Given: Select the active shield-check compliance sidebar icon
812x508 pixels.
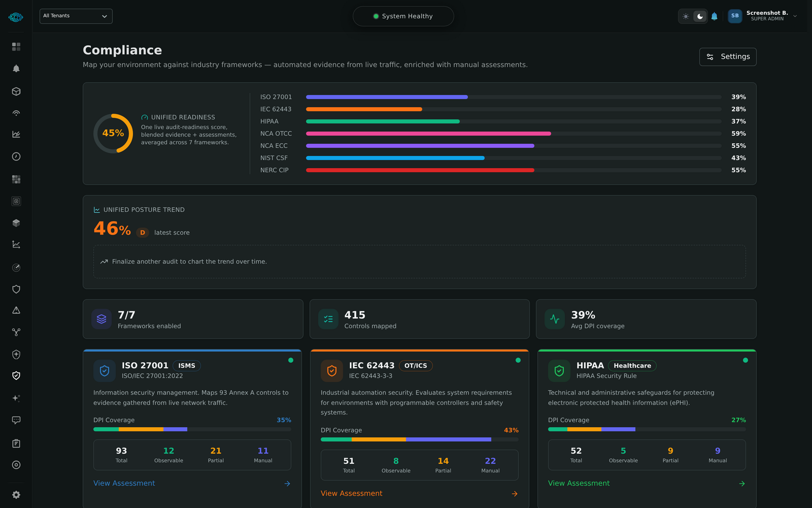Looking at the screenshot, I should point(16,375).
